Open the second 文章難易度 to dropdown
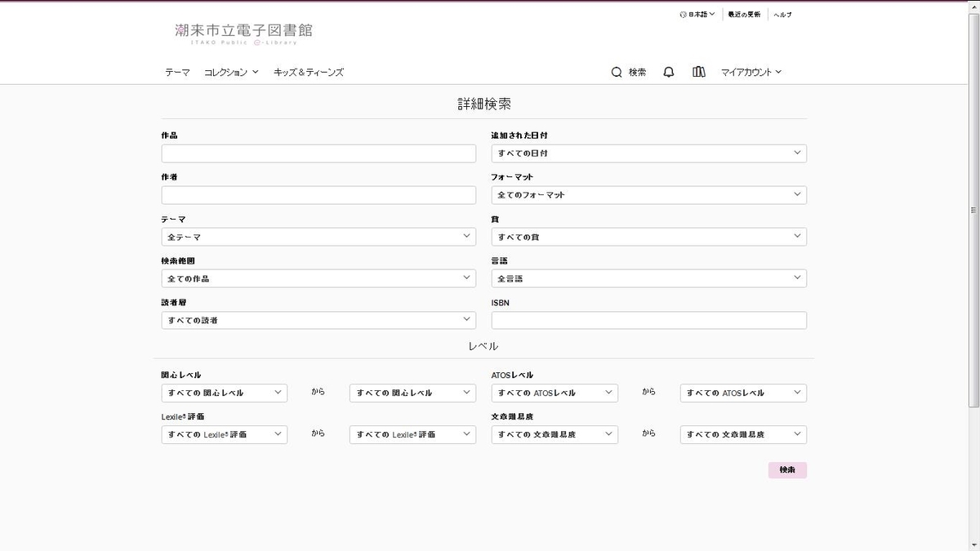980x551 pixels. pos(743,434)
